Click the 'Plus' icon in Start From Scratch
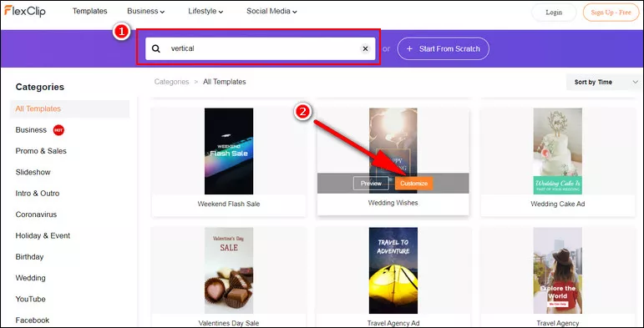 [409, 49]
